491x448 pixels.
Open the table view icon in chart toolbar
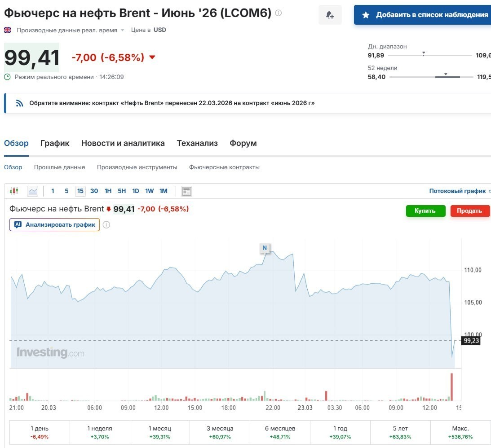(x=186, y=191)
